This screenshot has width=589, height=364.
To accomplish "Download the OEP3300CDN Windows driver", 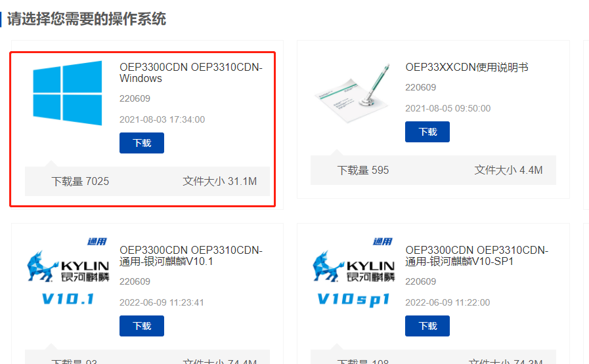I will 142,143.
